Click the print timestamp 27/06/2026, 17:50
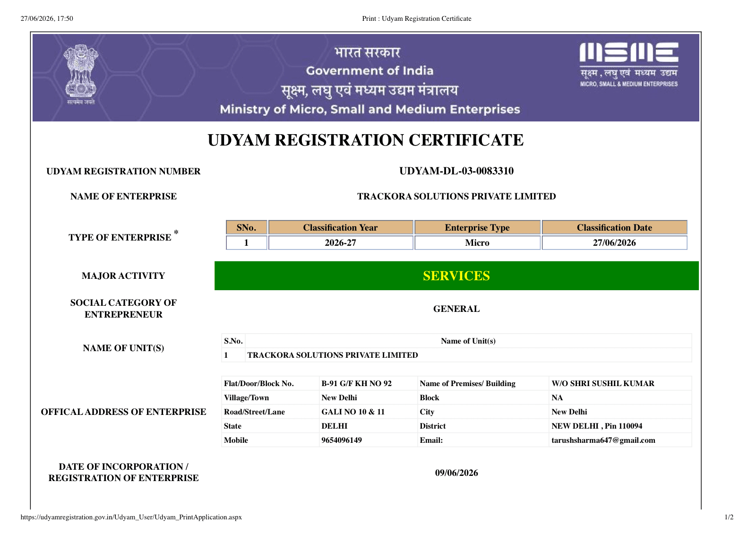 [47, 19]
